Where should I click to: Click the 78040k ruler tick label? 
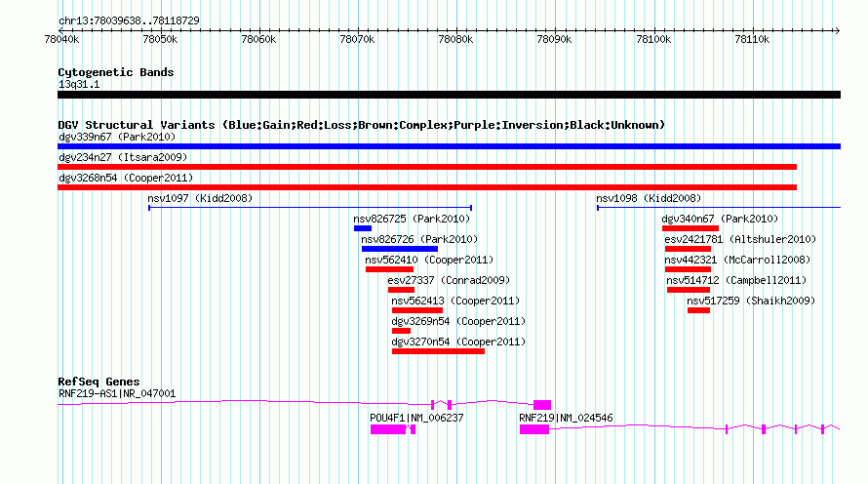point(61,39)
